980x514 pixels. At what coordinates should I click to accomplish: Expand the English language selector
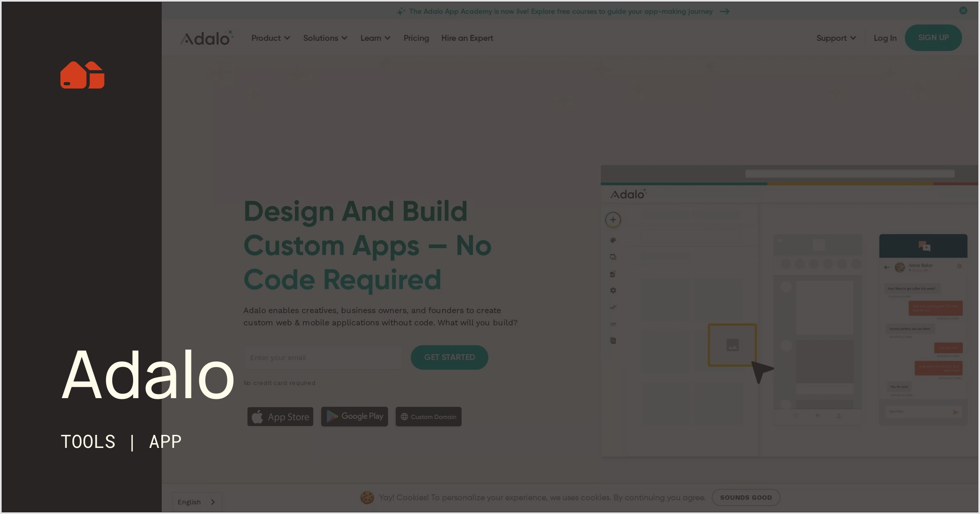click(197, 501)
